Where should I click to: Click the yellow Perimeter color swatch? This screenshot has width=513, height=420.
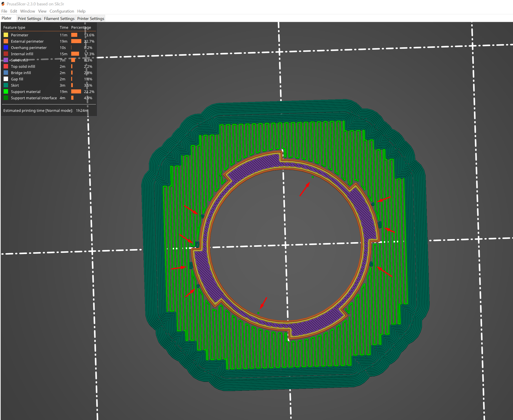coord(6,35)
